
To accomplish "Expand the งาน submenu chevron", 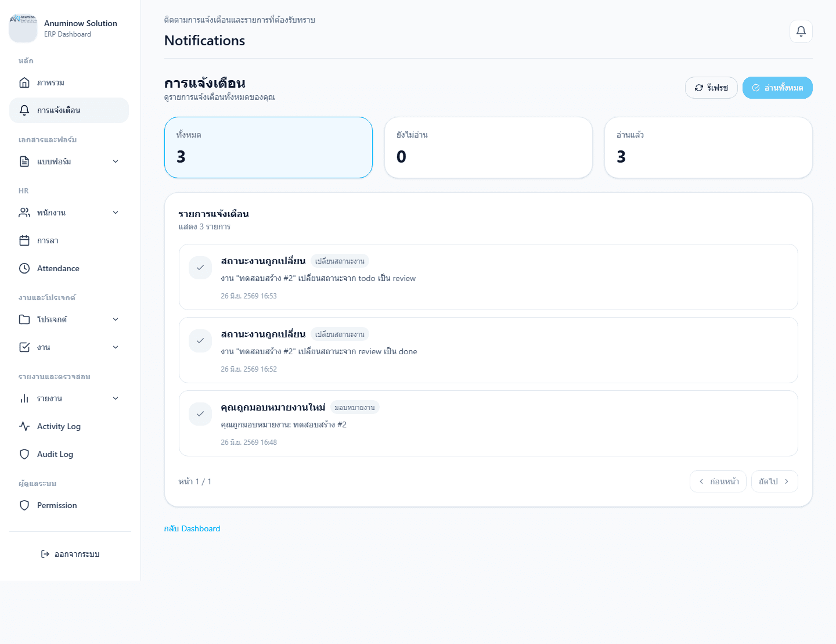I will (x=116, y=347).
